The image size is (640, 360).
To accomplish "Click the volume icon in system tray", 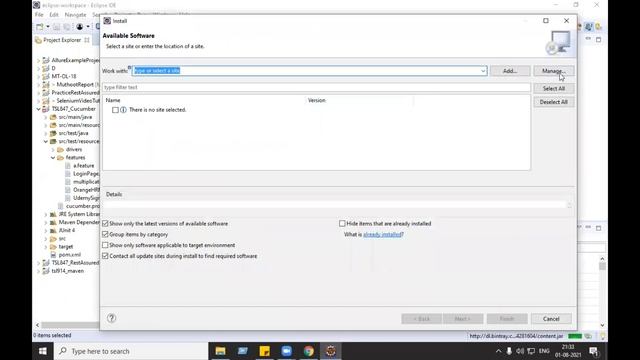I will 520,351.
